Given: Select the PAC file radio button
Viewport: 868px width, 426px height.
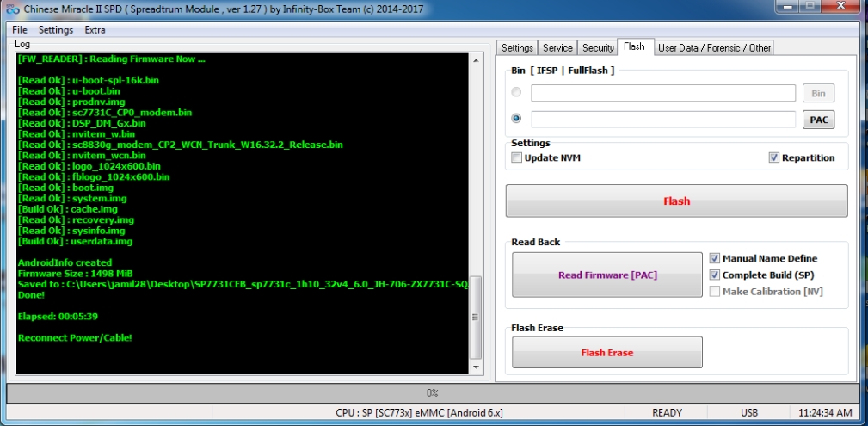Looking at the screenshot, I should click(516, 119).
